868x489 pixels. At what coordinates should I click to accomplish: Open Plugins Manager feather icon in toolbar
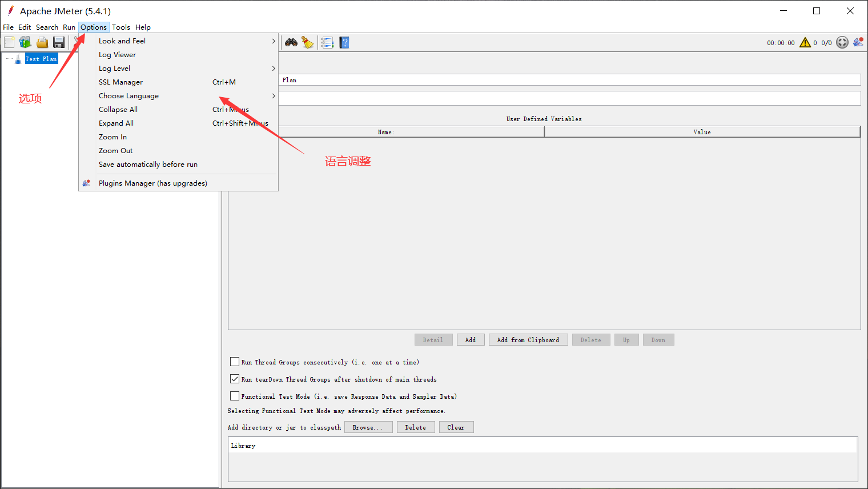pyautogui.click(x=858, y=42)
